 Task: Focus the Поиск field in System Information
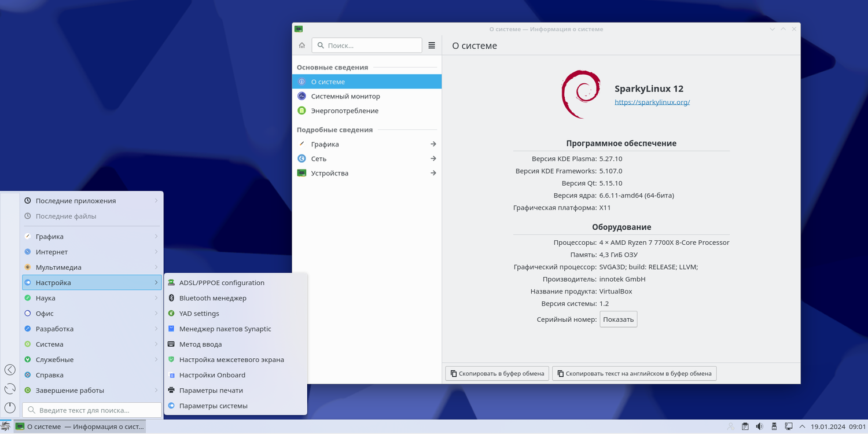coord(367,45)
